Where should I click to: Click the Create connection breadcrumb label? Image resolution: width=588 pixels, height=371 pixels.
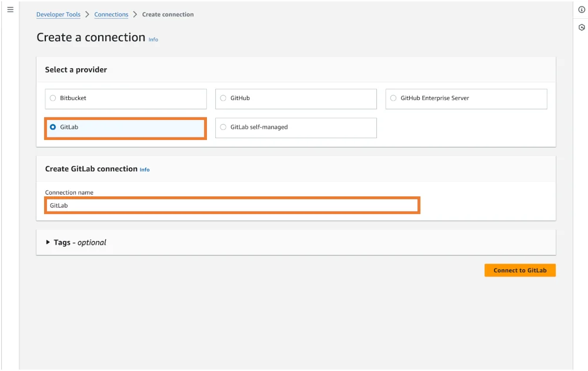pos(168,14)
